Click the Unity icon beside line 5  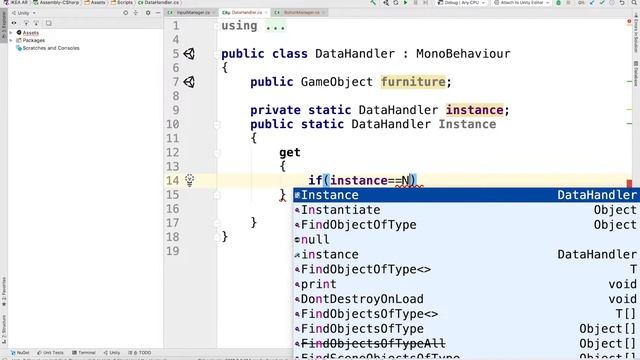pyautogui.click(x=189, y=53)
